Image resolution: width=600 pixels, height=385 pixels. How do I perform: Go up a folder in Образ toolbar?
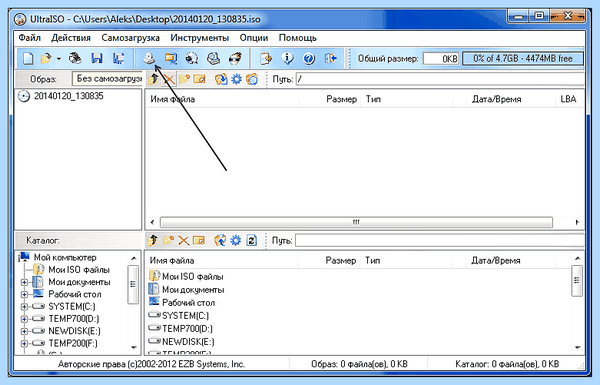click(153, 79)
